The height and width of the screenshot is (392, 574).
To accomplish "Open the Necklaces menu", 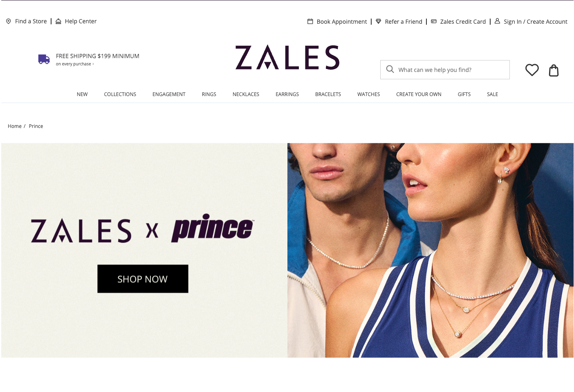I will (246, 94).
